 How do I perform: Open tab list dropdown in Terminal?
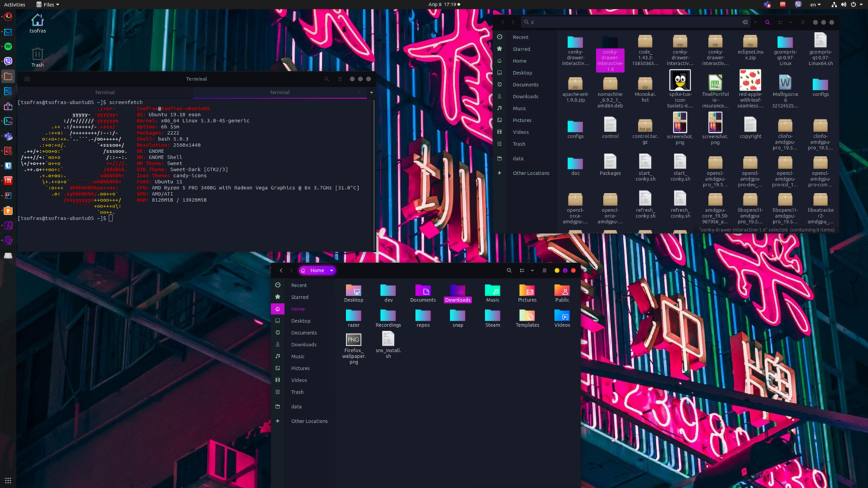tap(371, 92)
